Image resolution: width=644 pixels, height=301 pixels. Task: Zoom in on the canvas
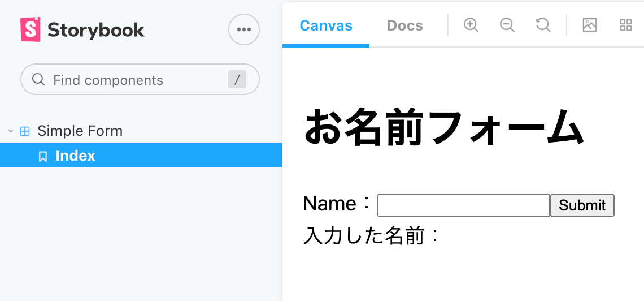(x=471, y=25)
